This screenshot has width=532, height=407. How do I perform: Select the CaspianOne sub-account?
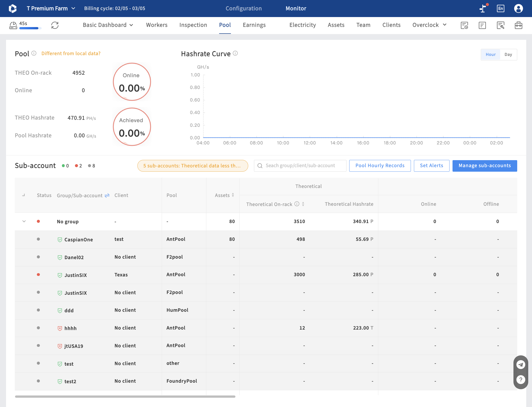pyautogui.click(x=78, y=240)
